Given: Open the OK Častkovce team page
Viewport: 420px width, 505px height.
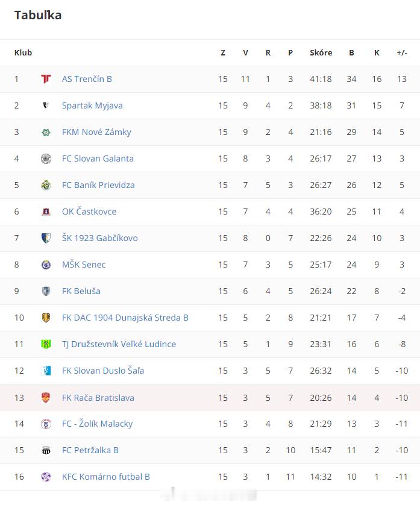Looking at the screenshot, I should [89, 212].
